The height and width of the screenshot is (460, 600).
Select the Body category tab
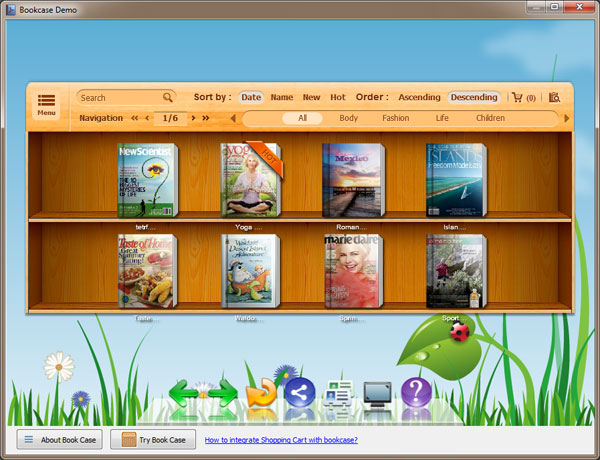click(349, 118)
